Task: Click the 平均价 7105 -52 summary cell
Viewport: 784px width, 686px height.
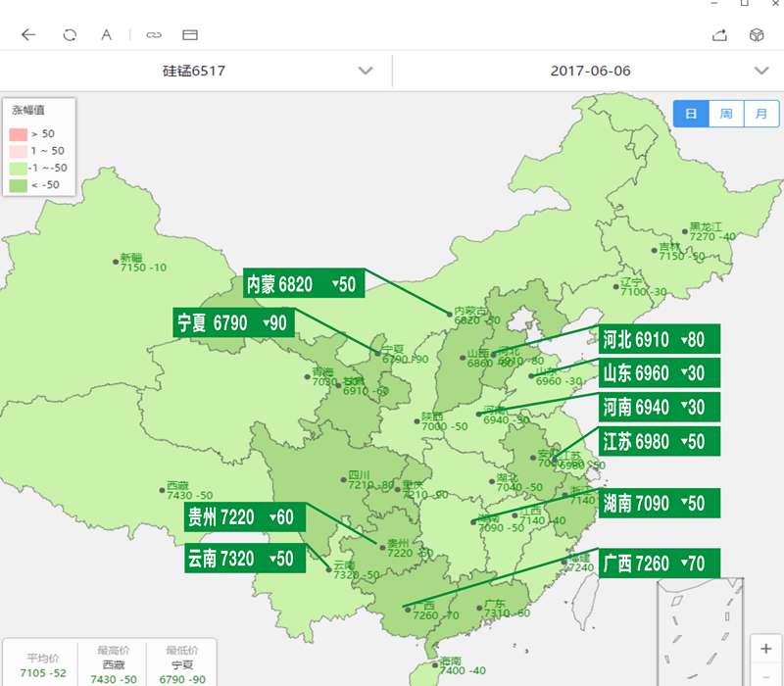Action: [x=43, y=665]
